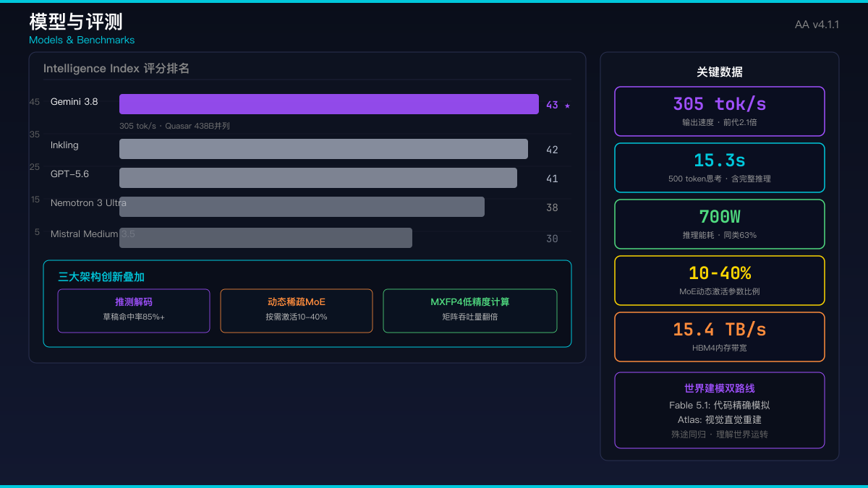This screenshot has width=868, height=488.
Task: Click the Fable 5.1: 代码精确模拟 line
Action: pos(720,405)
